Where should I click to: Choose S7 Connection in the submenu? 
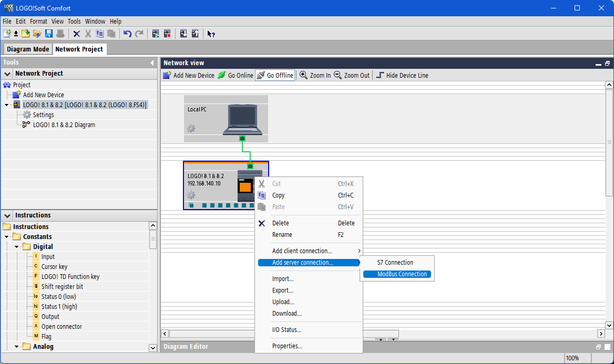point(395,262)
